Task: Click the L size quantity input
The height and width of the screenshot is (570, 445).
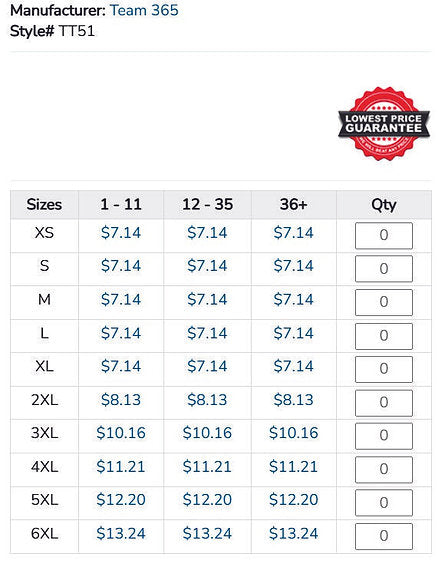Action: pyautogui.click(x=384, y=336)
